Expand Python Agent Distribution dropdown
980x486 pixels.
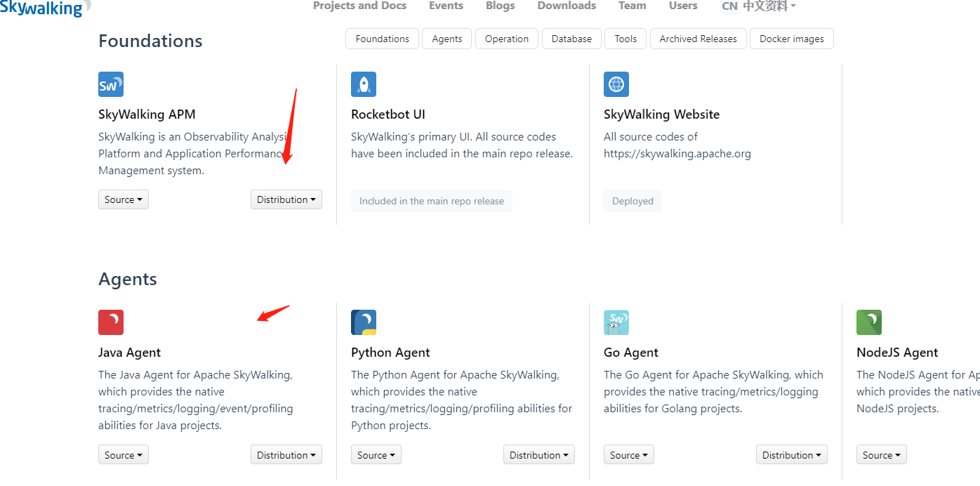(539, 455)
